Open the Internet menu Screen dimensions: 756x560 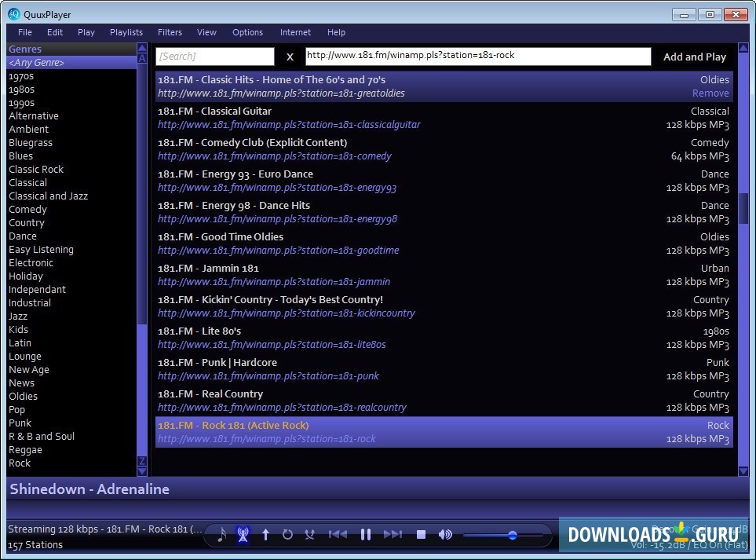(295, 32)
